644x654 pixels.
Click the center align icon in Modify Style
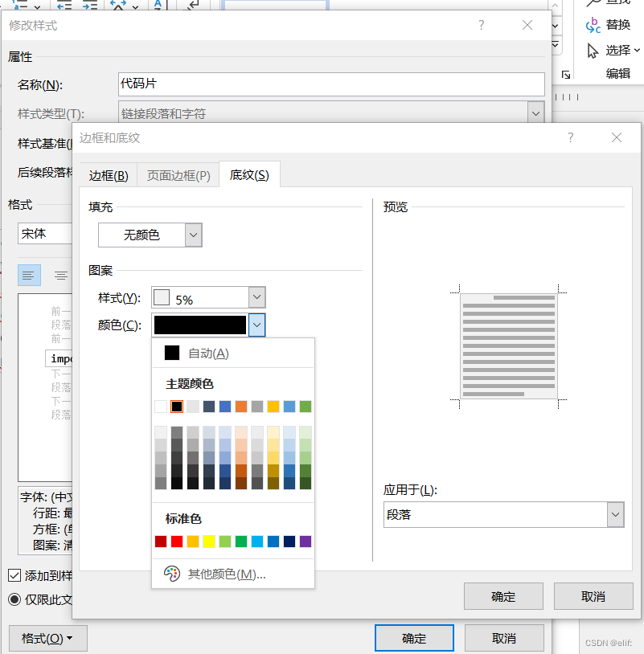61,276
